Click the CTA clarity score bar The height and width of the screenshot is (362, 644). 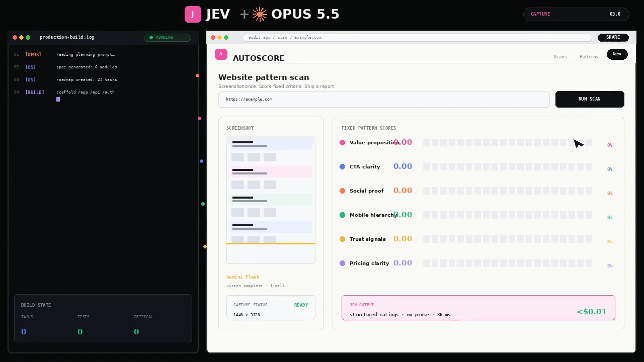pos(508,167)
